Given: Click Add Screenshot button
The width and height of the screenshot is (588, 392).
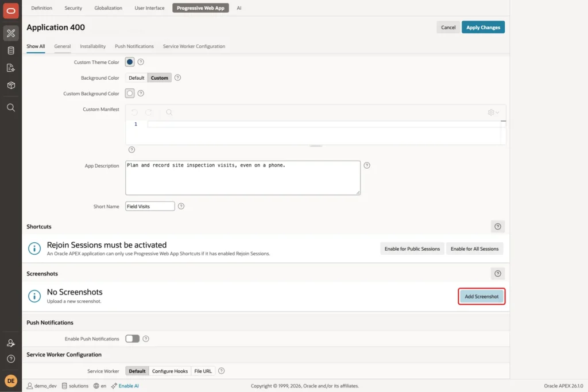Looking at the screenshot, I should coord(482,296).
